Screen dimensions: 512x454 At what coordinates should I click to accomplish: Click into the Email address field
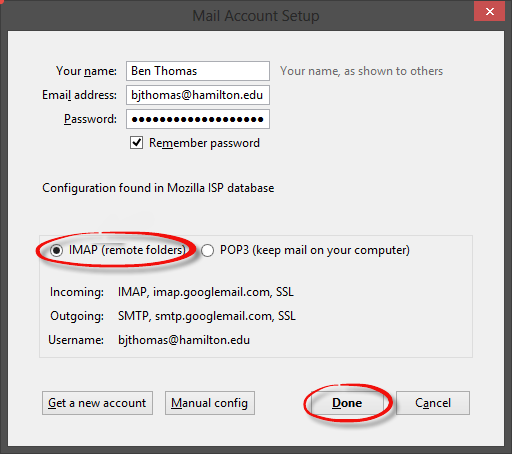pyautogui.click(x=198, y=95)
